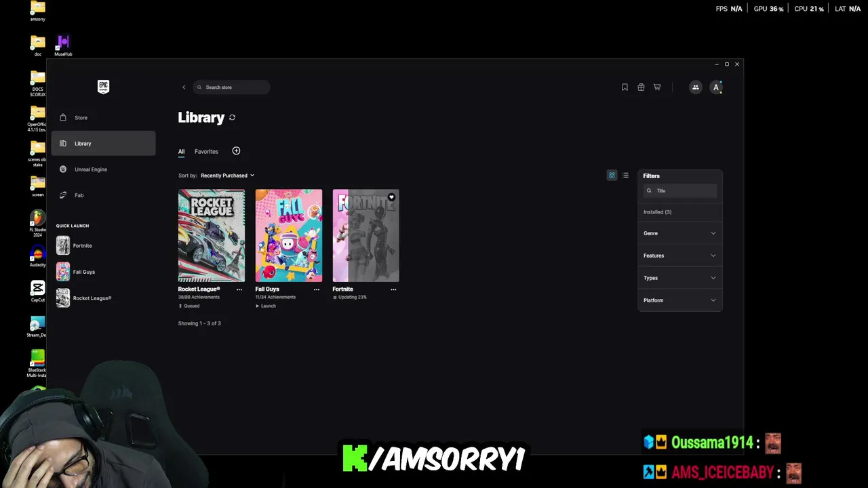Open the account profile avatar
The height and width of the screenshot is (488, 868).
pos(715,87)
